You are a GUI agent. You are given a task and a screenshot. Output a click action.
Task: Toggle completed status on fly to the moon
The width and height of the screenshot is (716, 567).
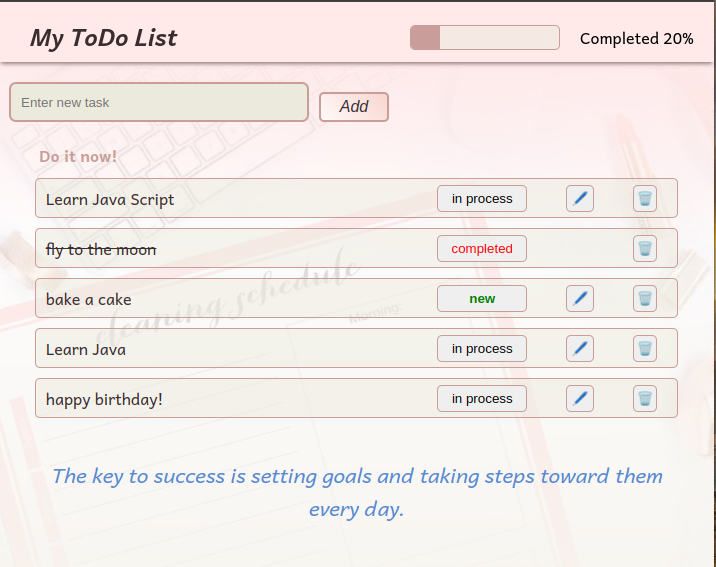pos(482,249)
